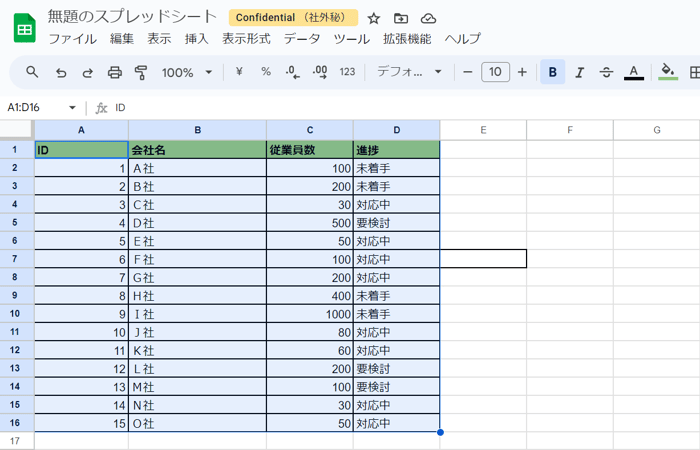Screen dimensions: 700x450
Task: Open the Google Sheets home icon
Action: pyautogui.click(x=25, y=28)
